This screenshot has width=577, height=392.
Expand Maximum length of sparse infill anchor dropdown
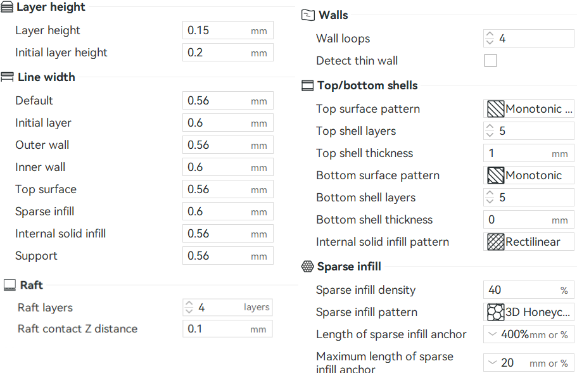pyautogui.click(x=492, y=363)
